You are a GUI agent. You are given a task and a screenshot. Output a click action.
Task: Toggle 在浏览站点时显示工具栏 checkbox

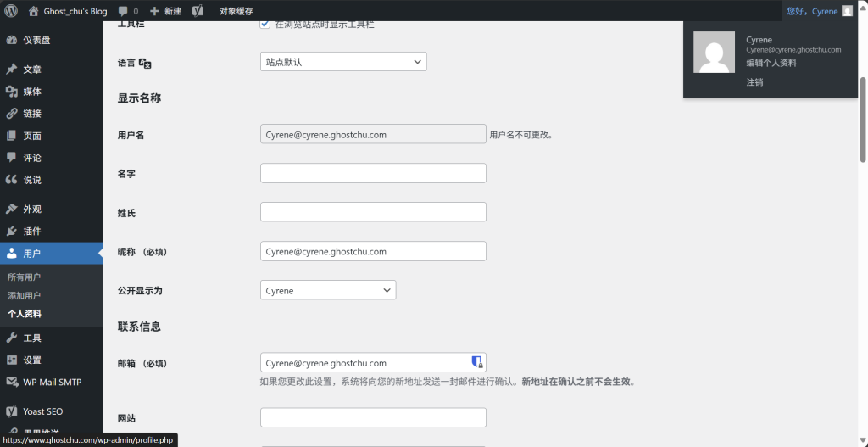click(x=264, y=25)
